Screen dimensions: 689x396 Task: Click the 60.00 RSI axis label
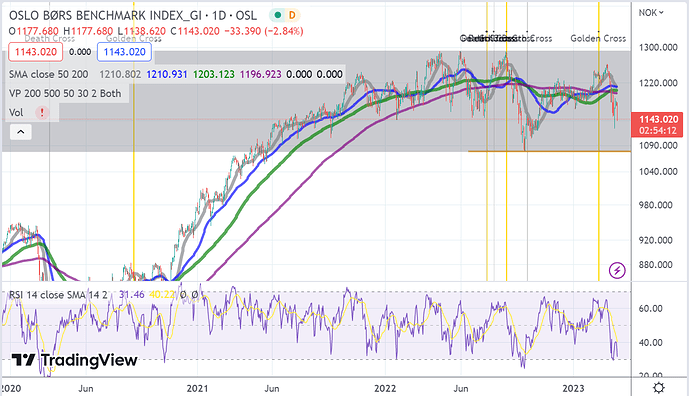pos(650,309)
